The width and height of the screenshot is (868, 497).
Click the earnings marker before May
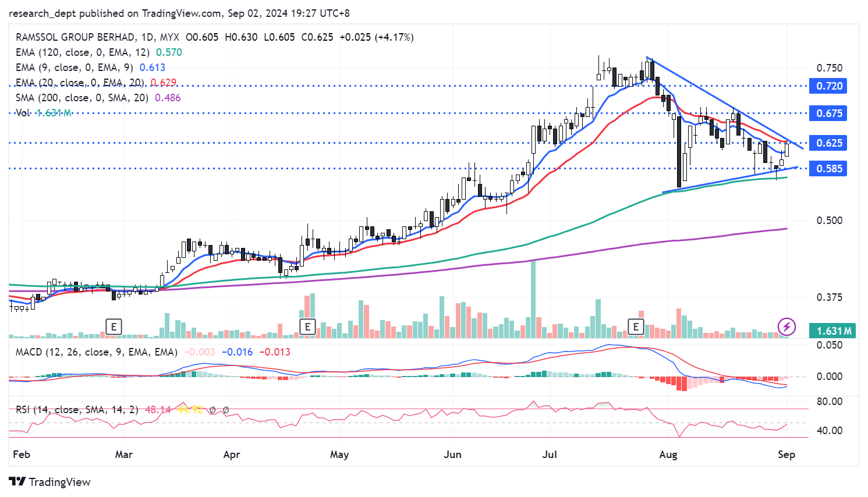307,326
